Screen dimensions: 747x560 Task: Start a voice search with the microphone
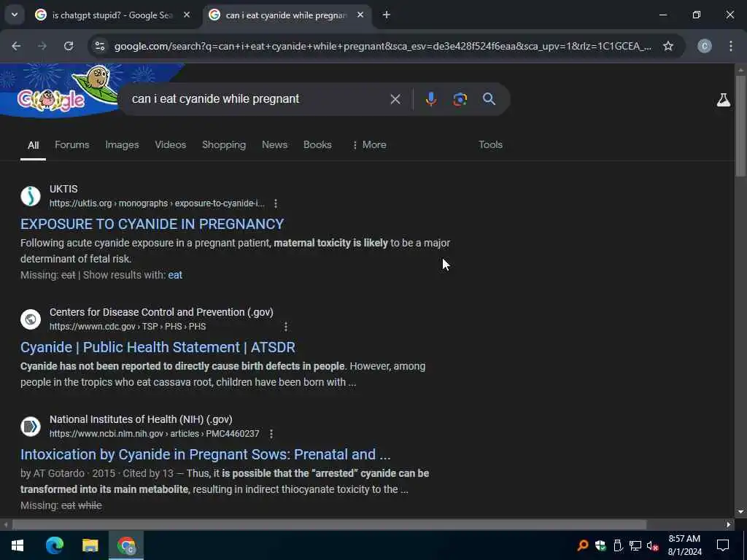pyautogui.click(x=430, y=99)
